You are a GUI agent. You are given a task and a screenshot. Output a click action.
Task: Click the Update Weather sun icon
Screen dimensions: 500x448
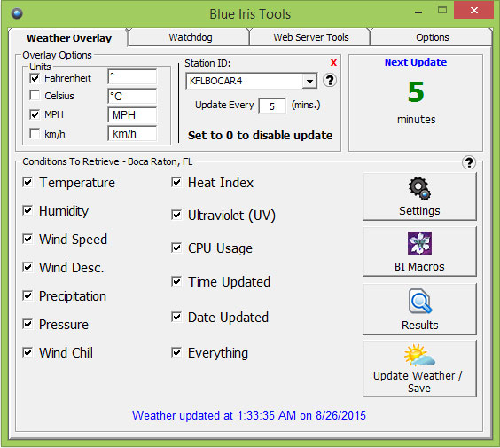[419, 355]
